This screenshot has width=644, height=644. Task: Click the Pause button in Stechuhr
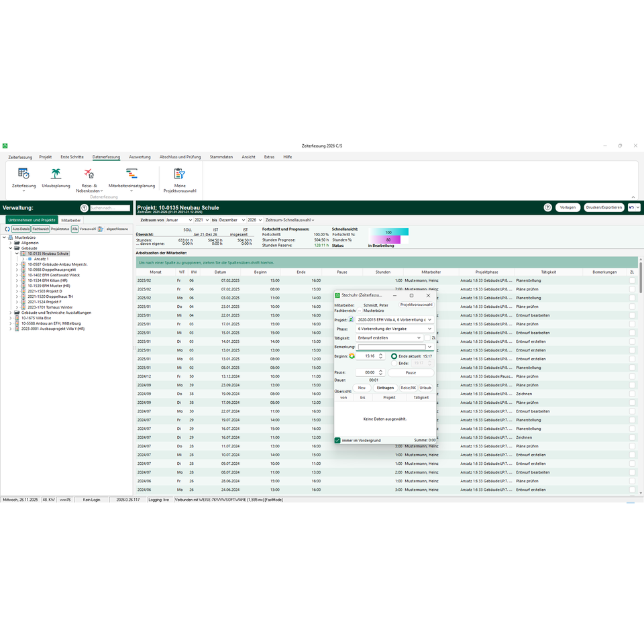411,372
